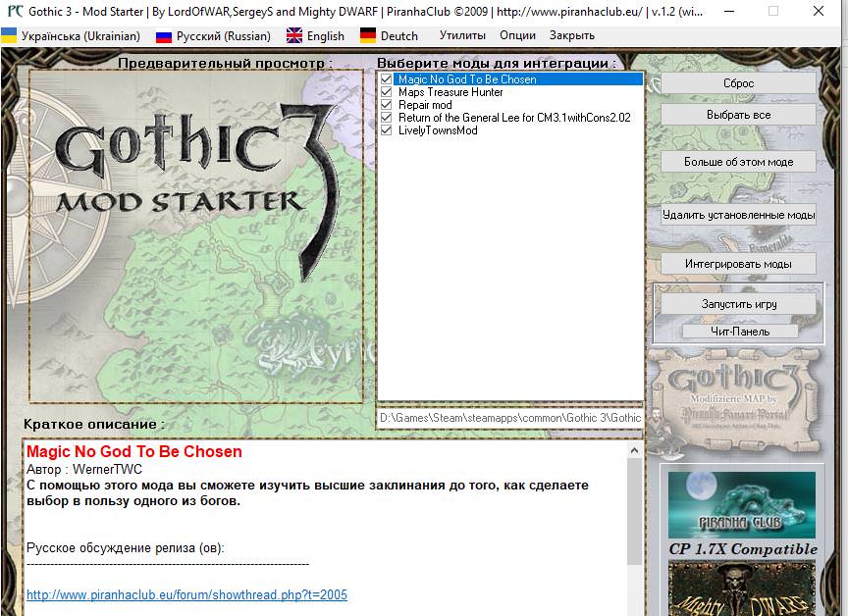Click the Запустить игру button
Screen dimensions: 848x616
coord(738,304)
